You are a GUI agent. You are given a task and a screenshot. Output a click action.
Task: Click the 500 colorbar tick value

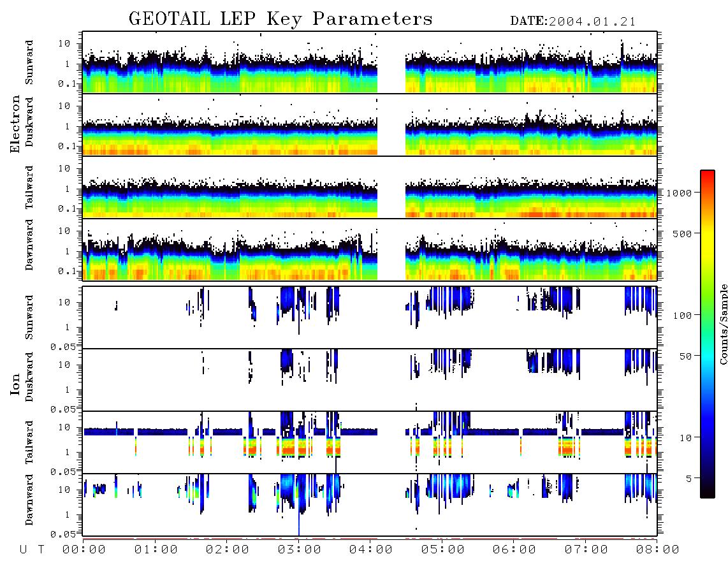coord(683,233)
